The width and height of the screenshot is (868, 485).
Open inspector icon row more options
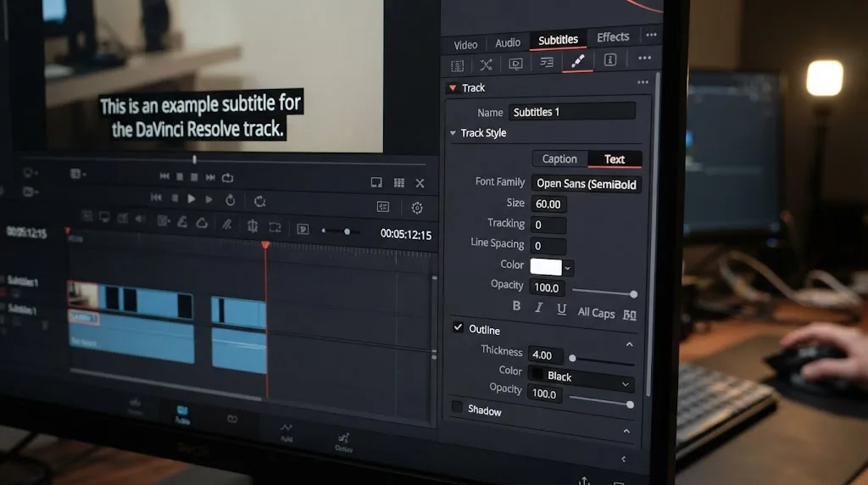click(x=644, y=59)
